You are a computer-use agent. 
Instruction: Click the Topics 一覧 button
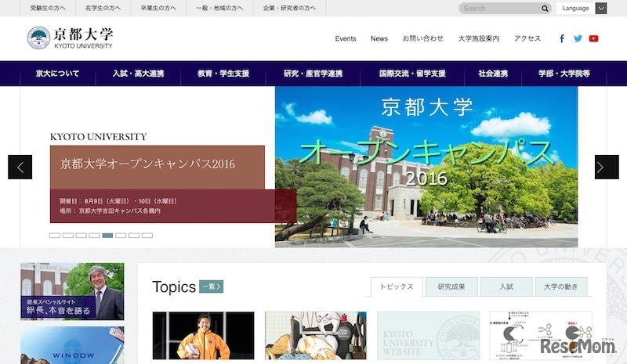211,287
